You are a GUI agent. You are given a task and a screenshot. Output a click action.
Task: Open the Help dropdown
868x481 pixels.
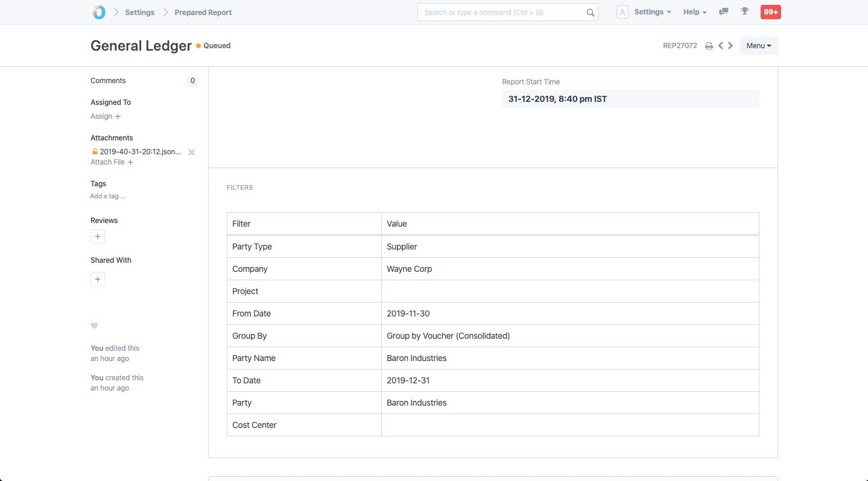point(694,11)
